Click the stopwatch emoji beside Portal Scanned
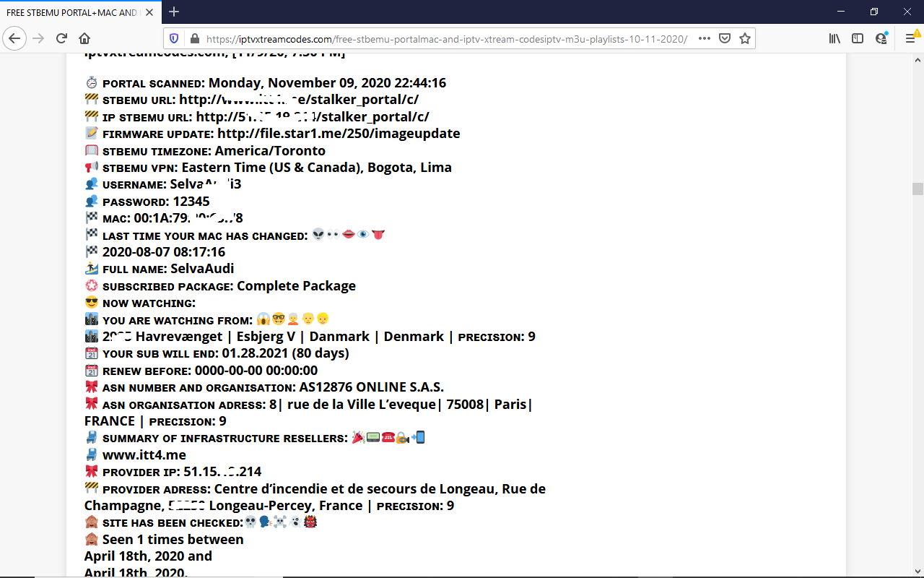 pyautogui.click(x=92, y=83)
